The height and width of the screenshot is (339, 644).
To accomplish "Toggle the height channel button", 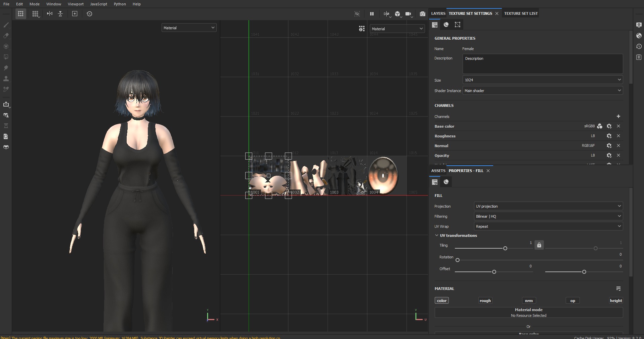I will pyautogui.click(x=616, y=301).
